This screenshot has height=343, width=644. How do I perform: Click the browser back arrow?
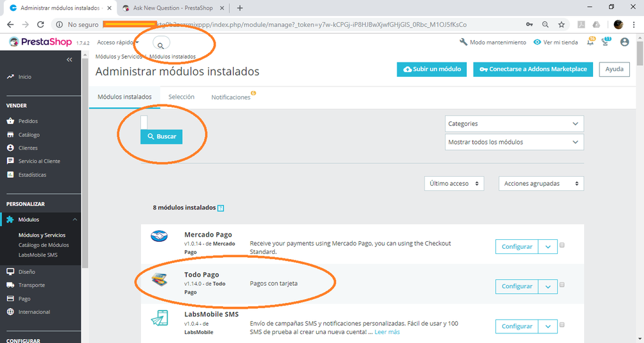point(10,24)
